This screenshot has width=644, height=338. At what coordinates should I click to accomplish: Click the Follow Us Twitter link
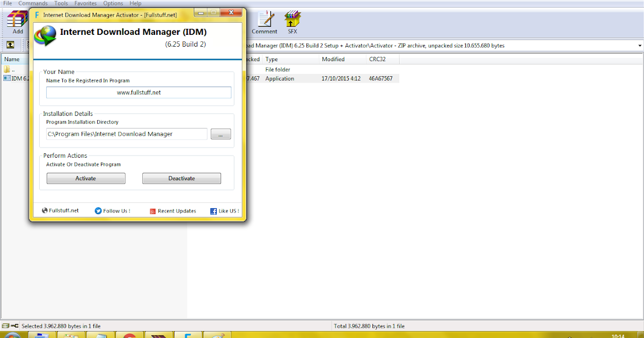click(x=112, y=210)
